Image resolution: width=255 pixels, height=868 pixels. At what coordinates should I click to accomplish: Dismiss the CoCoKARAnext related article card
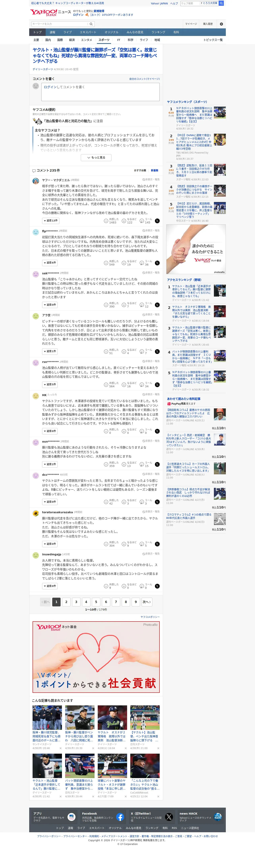click(x=158, y=796)
